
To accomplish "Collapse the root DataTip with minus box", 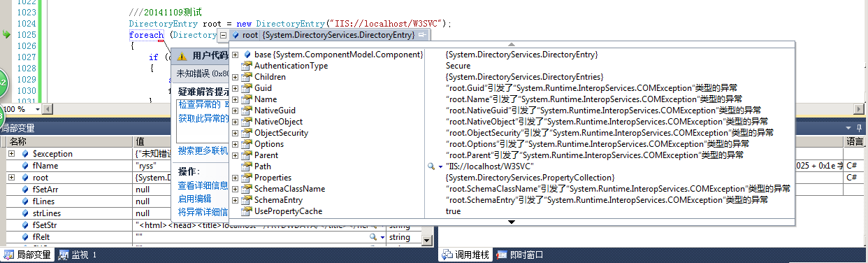I will [x=223, y=35].
